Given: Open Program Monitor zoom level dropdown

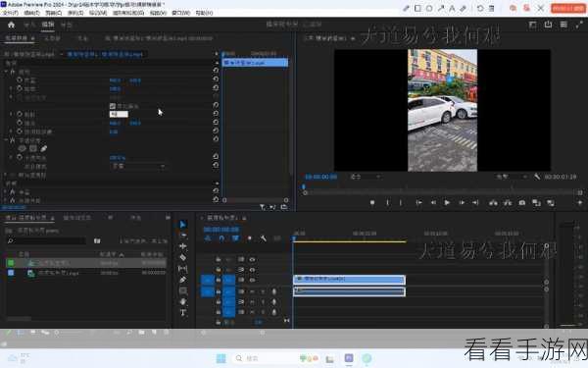Looking at the screenshot, I should tap(366, 177).
